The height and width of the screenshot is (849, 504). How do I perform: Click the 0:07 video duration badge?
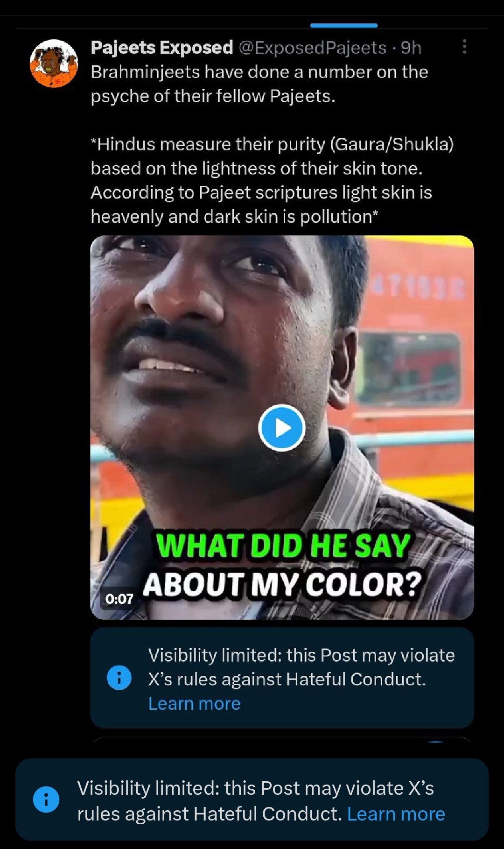[119, 599]
